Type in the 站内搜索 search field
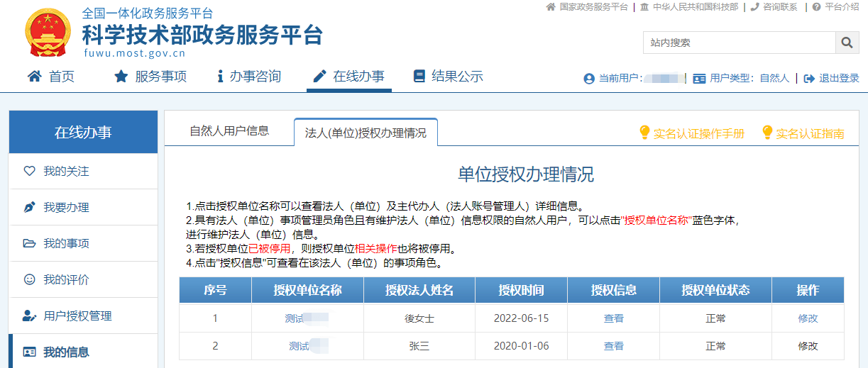 (738, 43)
